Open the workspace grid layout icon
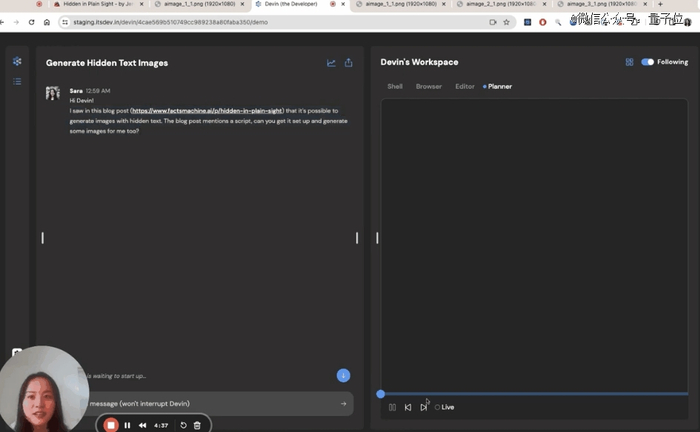This screenshot has height=432, width=700. [629, 62]
